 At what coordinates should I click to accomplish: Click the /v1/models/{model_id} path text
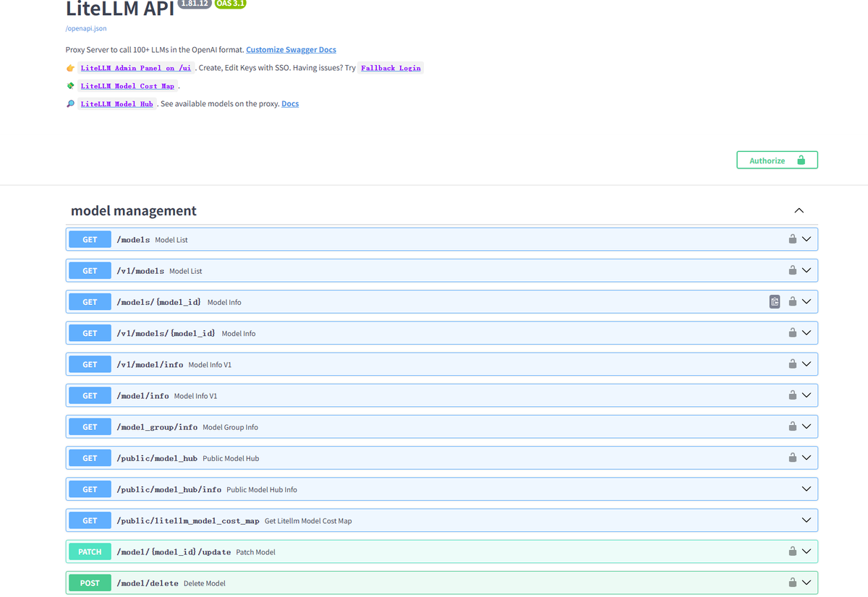click(166, 333)
